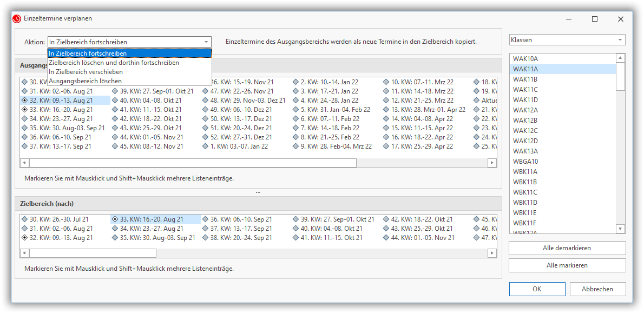Select class WAK12A in the class list
Screen dimensions: 644x314
click(x=525, y=110)
